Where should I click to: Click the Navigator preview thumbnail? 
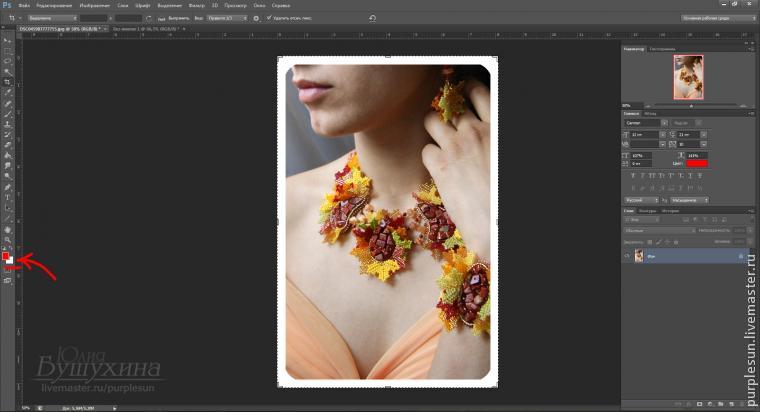click(x=688, y=77)
